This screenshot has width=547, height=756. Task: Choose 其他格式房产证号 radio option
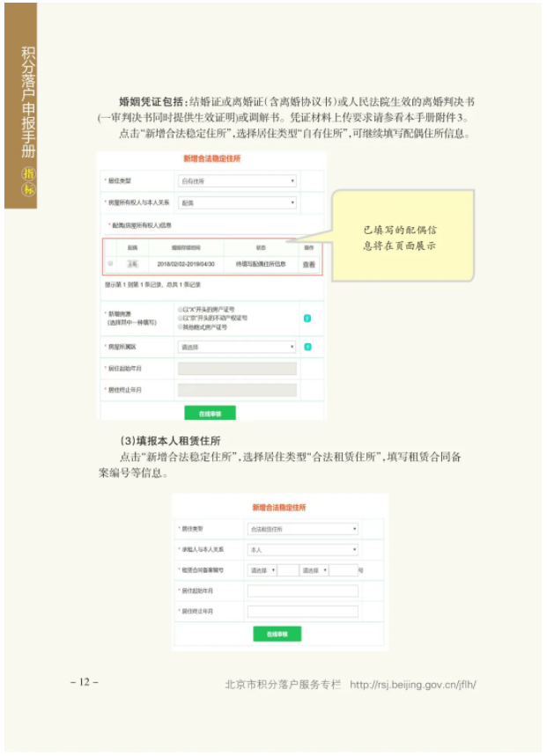[x=181, y=327]
